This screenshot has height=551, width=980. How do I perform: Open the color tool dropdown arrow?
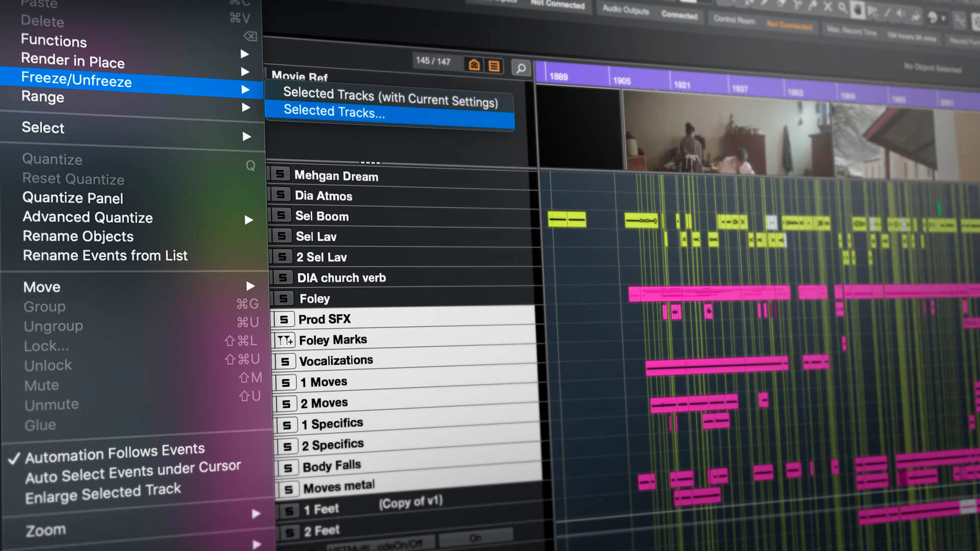943,19
